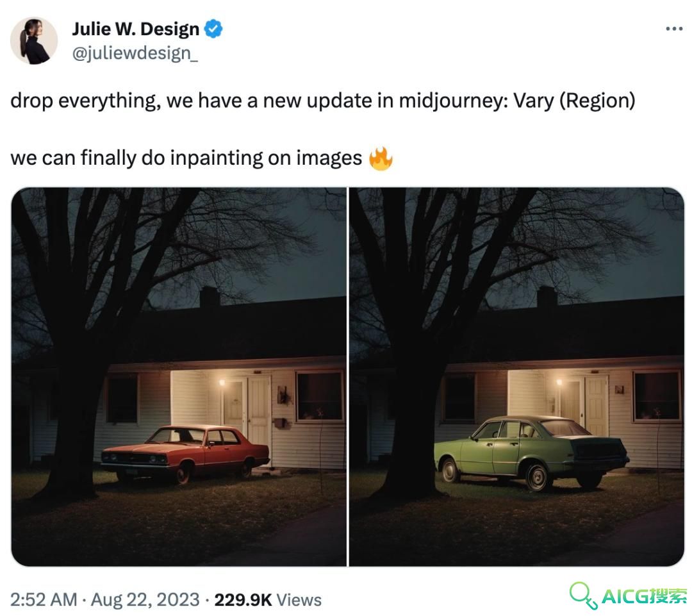
Task: Click the Aug 22, 2023 date
Action: [x=145, y=600]
